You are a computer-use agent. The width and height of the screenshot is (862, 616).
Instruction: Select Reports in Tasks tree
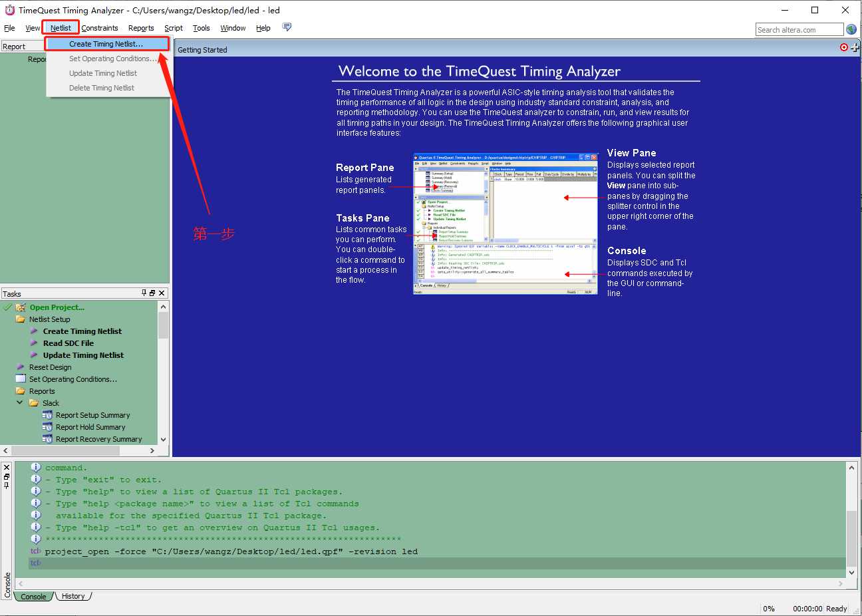click(42, 391)
